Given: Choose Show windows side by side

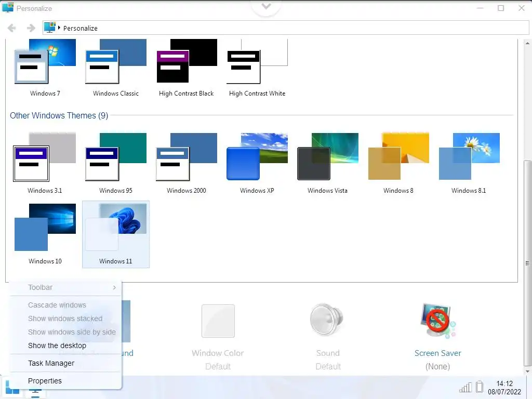Looking at the screenshot, I should pos(65,332).
